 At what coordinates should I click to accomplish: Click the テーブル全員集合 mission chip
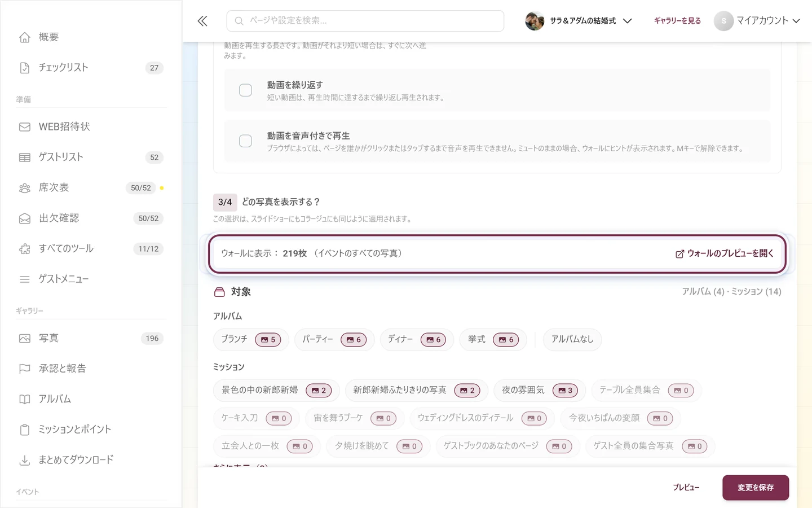(646, 390)
